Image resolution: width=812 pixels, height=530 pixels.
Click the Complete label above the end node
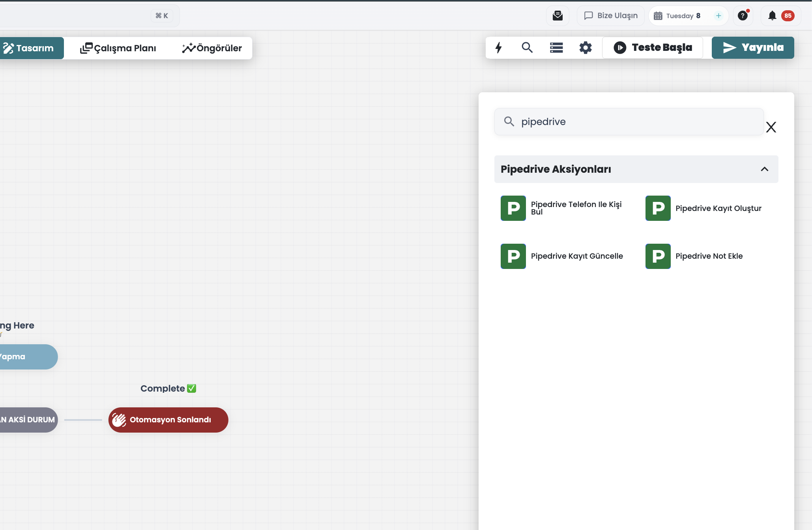click(168, 388)
